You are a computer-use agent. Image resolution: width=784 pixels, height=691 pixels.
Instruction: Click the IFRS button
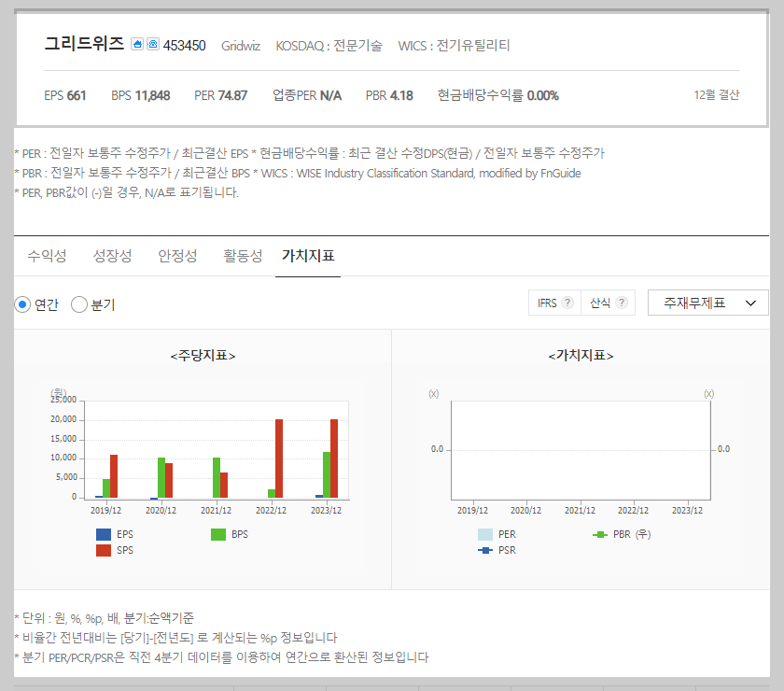(555, 303)
